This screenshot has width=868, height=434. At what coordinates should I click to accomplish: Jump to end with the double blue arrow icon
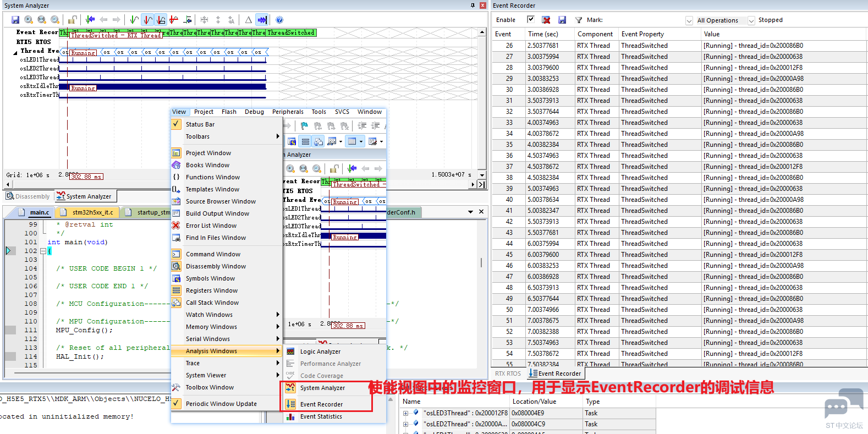[x=262, y=20]
